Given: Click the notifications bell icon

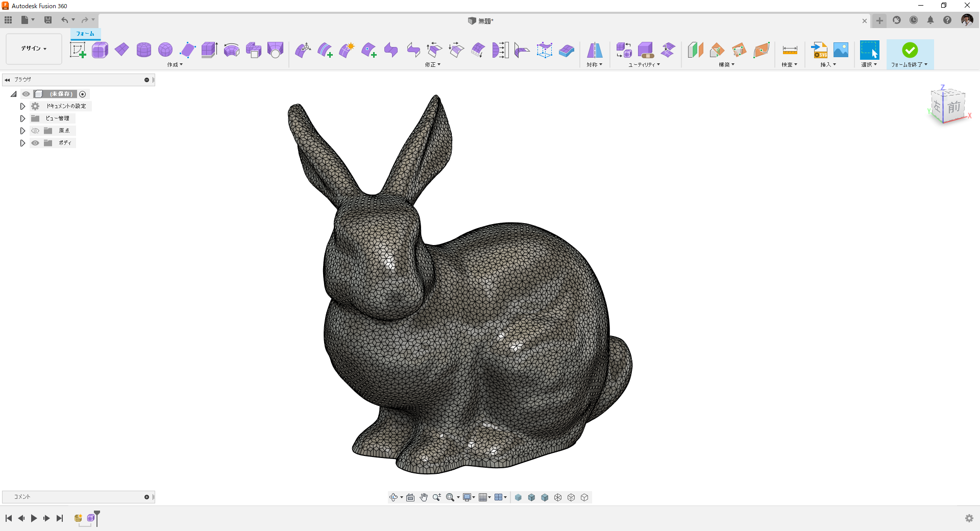Looking at the screenshot, I should click(x=930, y=20).
